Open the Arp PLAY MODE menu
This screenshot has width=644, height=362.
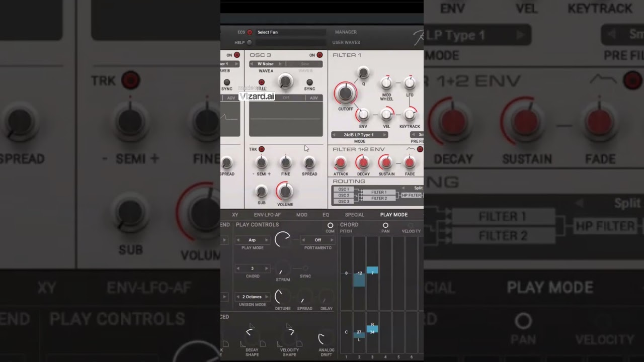pos(252,240)
